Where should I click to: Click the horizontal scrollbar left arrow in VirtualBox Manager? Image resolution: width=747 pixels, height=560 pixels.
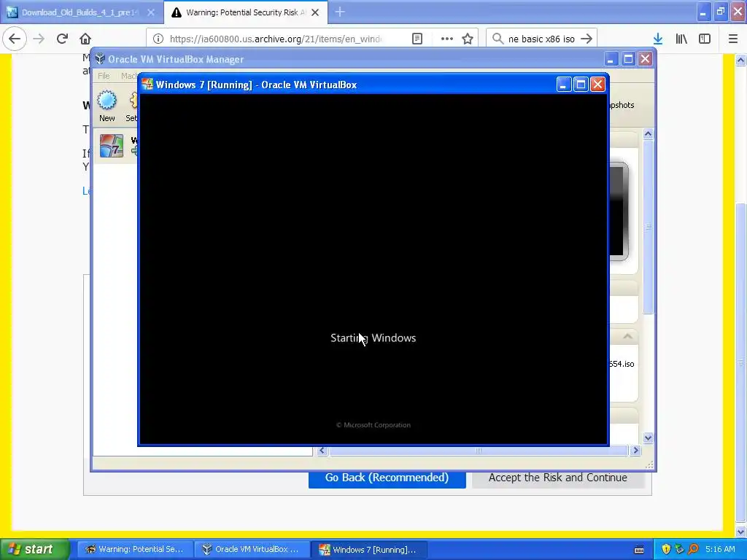click(x=322, y=451)
